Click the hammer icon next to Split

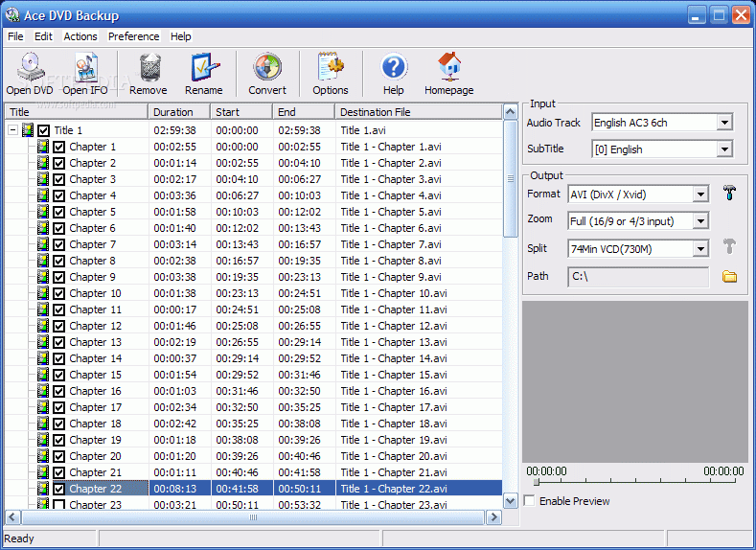[729, 246]
